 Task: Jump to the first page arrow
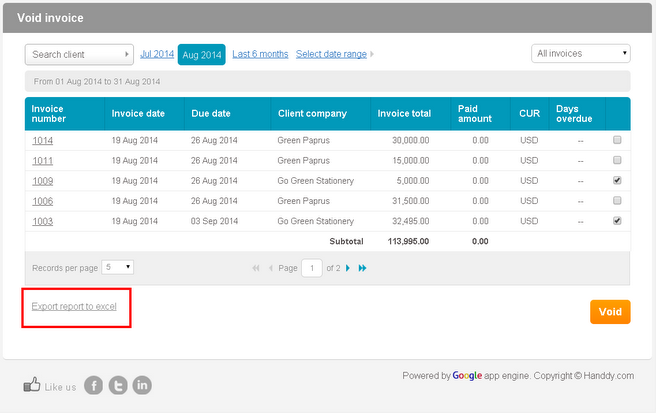coord(256,268)
